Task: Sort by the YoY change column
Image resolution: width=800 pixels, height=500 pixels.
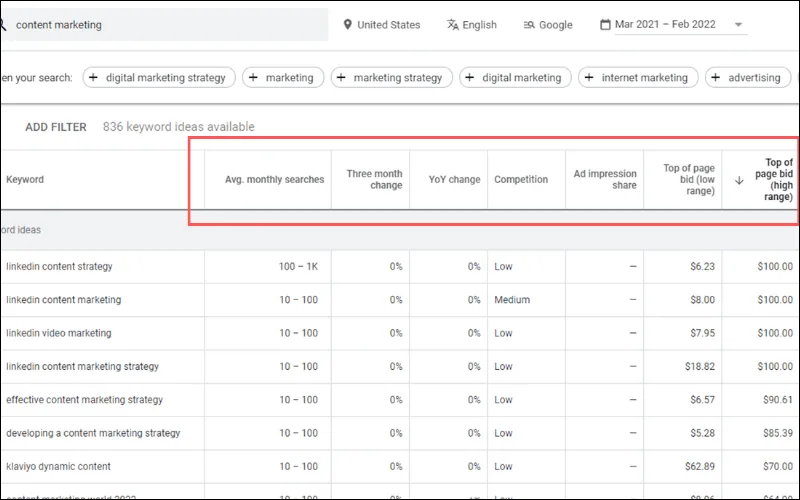Action: (455, 180)
